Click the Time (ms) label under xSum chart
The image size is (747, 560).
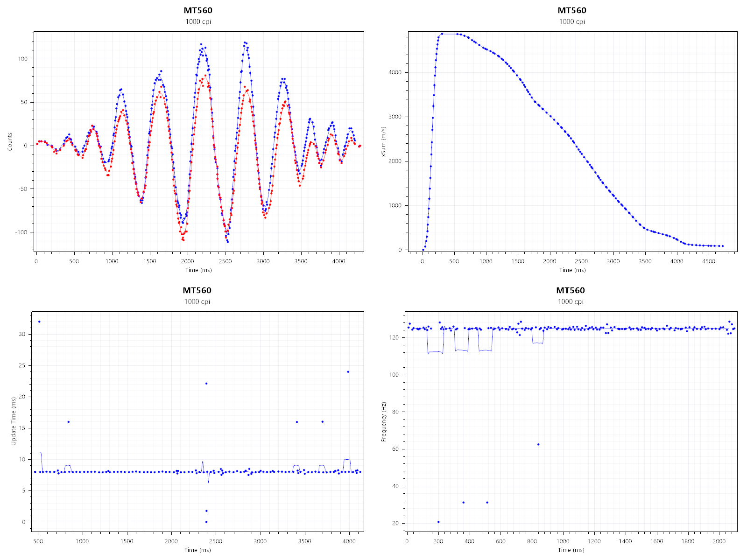pyautogui.click(x=572, y=270)
